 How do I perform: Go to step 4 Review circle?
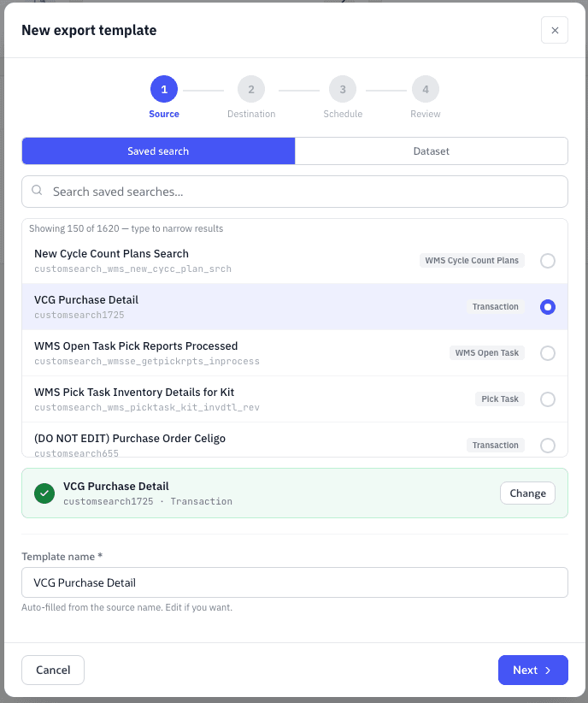coord(426,89)
